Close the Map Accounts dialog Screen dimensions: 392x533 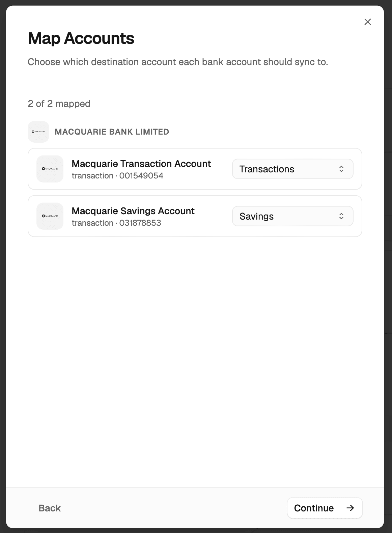(368, 22)
